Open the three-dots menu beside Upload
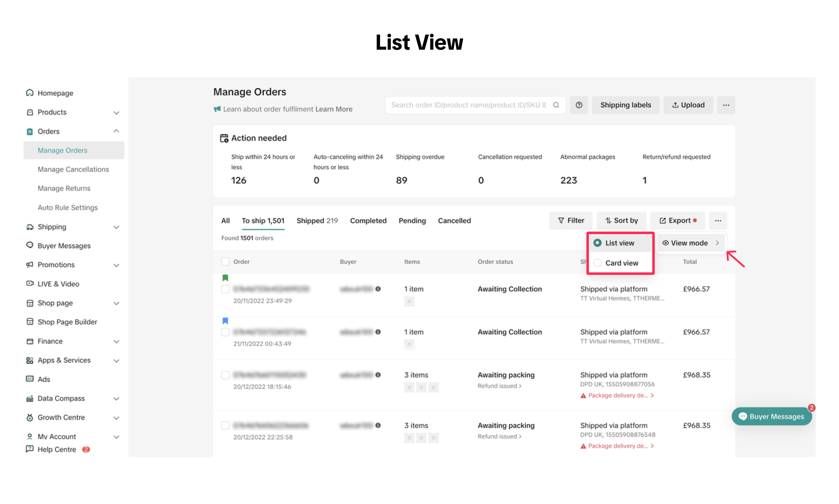 [726, 105]
